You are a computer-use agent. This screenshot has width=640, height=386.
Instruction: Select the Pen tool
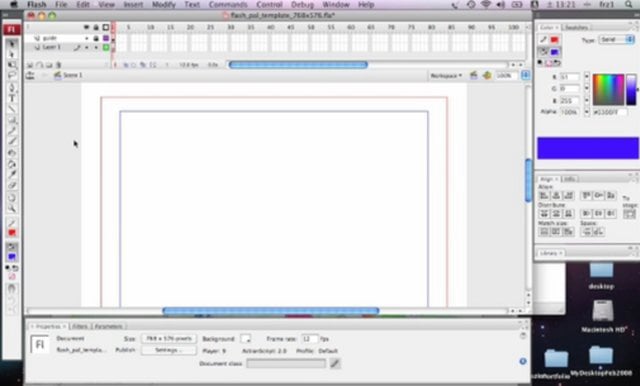(x=12, y=88)
